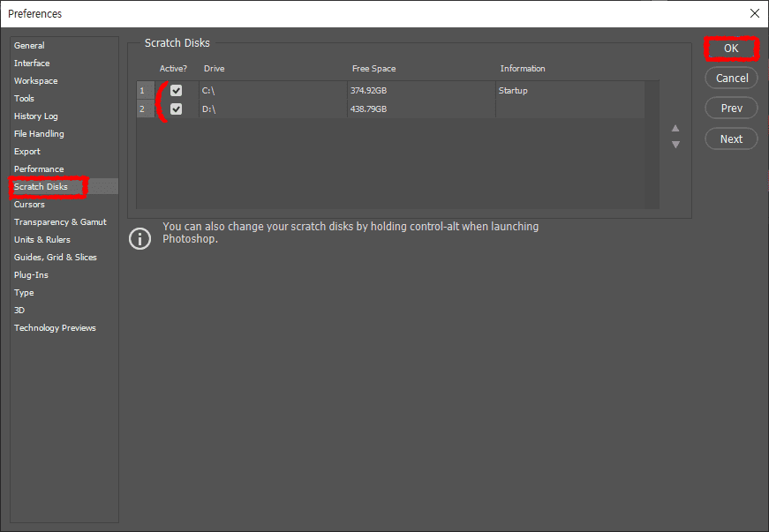View the Cursors preferences
The width and height of the screenshot is (769, 532).
coord(29,204)
